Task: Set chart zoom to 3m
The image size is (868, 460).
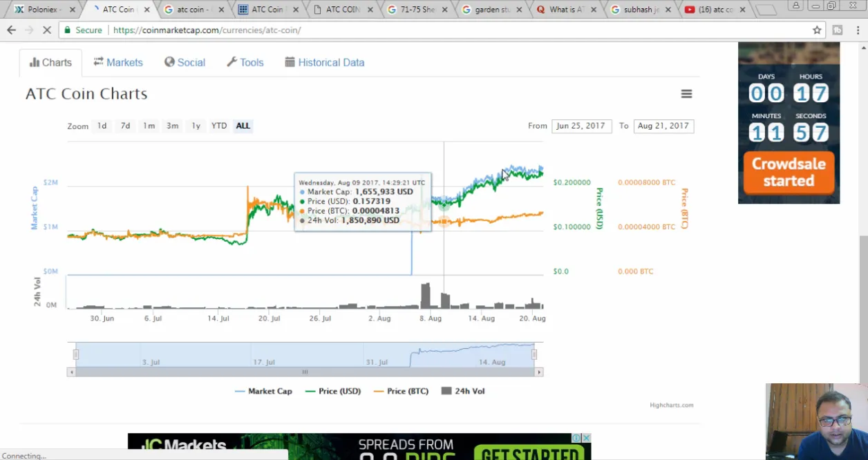Action: coord(172,126)
